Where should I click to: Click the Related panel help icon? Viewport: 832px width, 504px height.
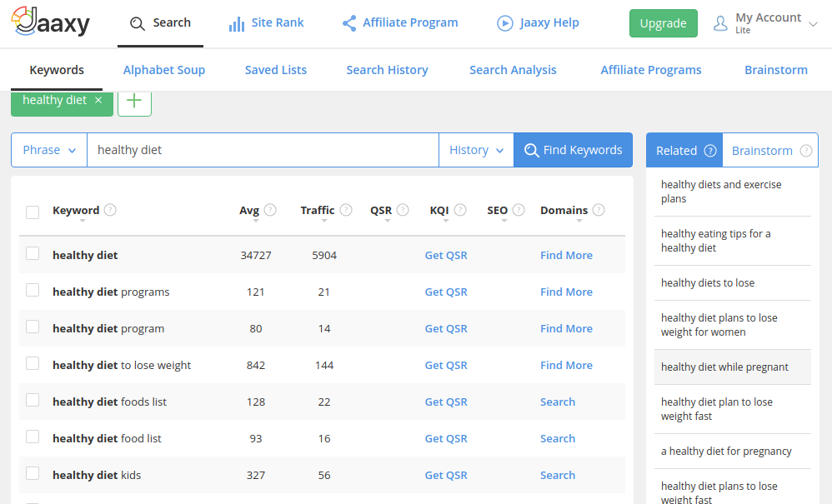(x=710, y=151)
